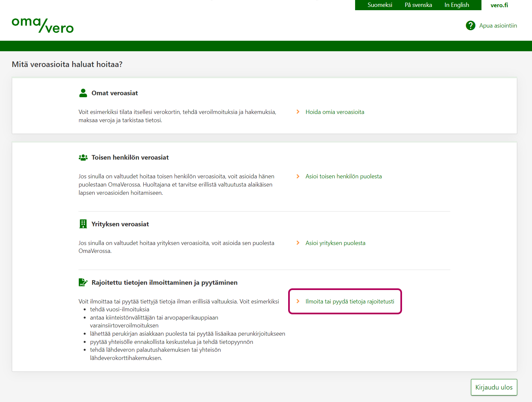The image size is (532, 402).
Task: Click the OmaVero logo
Action: tap(43, 25)
